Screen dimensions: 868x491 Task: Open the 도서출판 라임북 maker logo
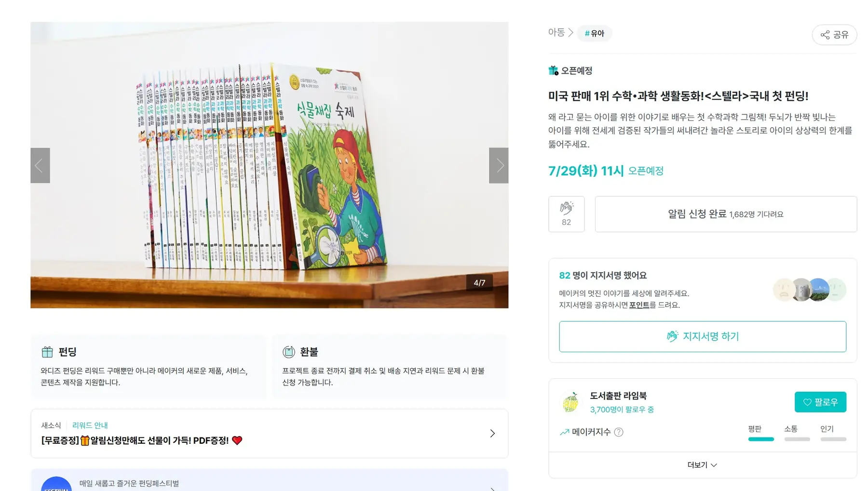571,402
